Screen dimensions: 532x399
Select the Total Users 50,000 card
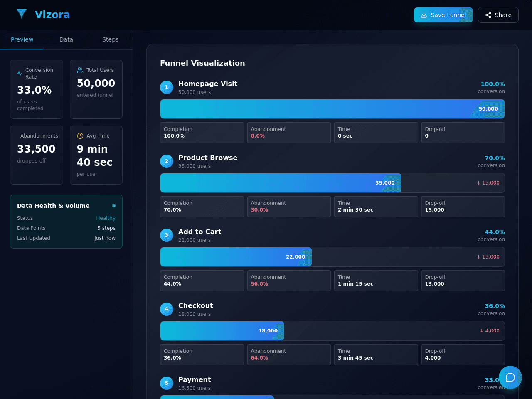coord(96,89)
